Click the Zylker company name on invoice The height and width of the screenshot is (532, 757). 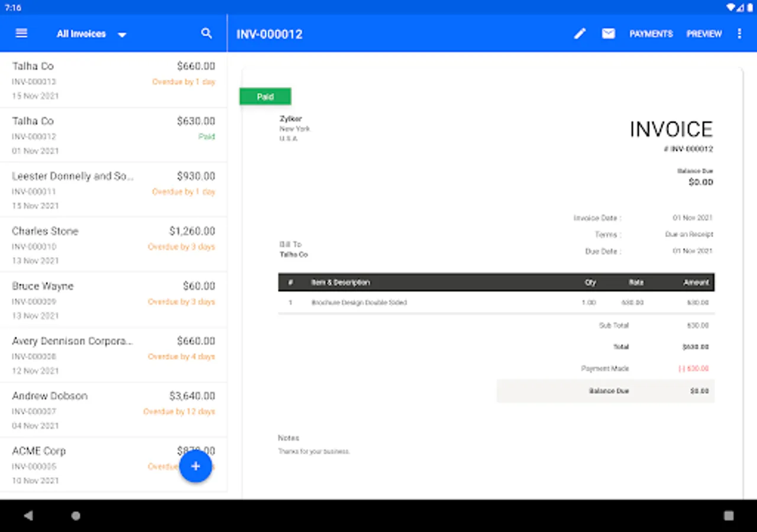[290, 119]
